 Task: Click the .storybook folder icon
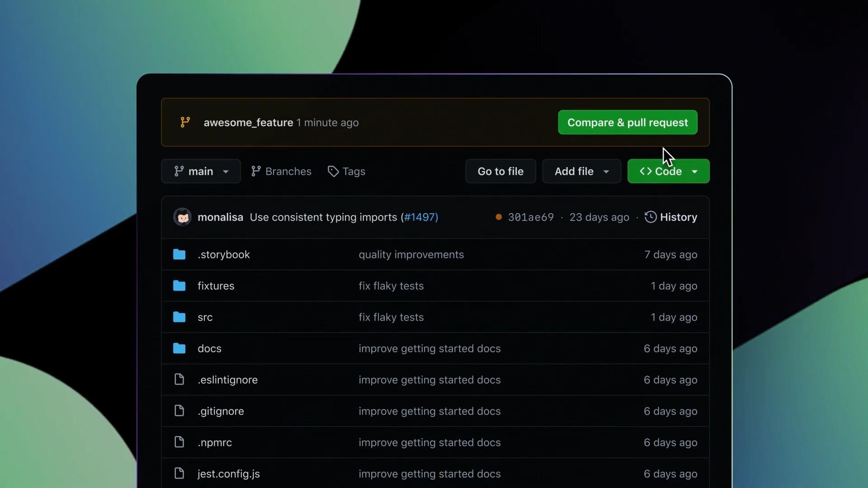(179, 255)
